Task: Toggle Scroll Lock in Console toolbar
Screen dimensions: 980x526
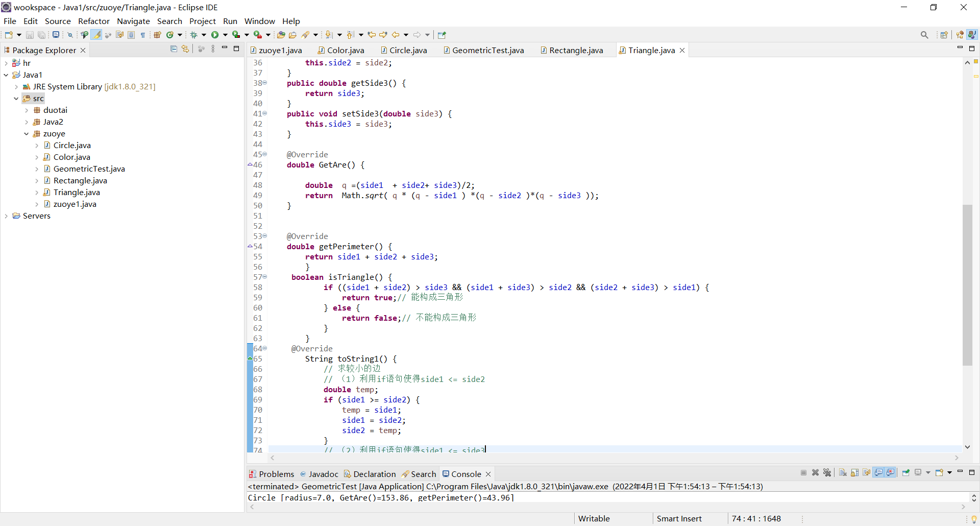Action: pos(854,472)
